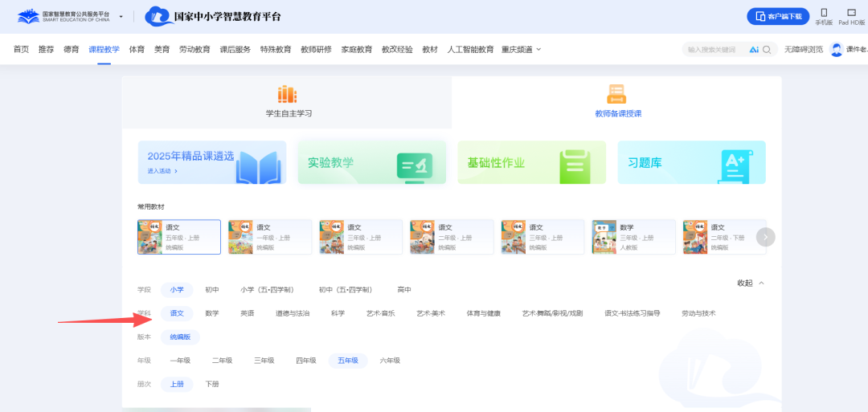Open the 劳动教育 menu item
868x412 pixels.
pos(194,49)
